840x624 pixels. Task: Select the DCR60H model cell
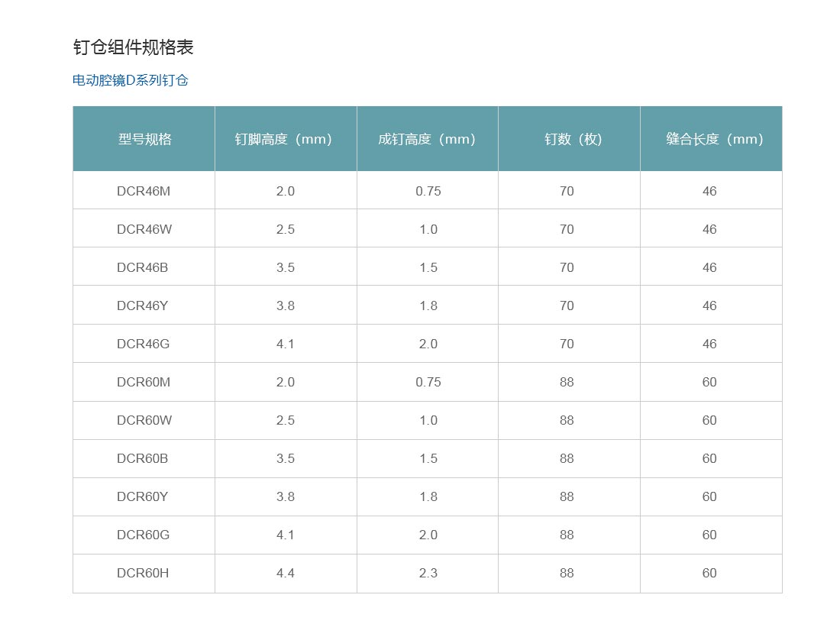coord(143,573)
